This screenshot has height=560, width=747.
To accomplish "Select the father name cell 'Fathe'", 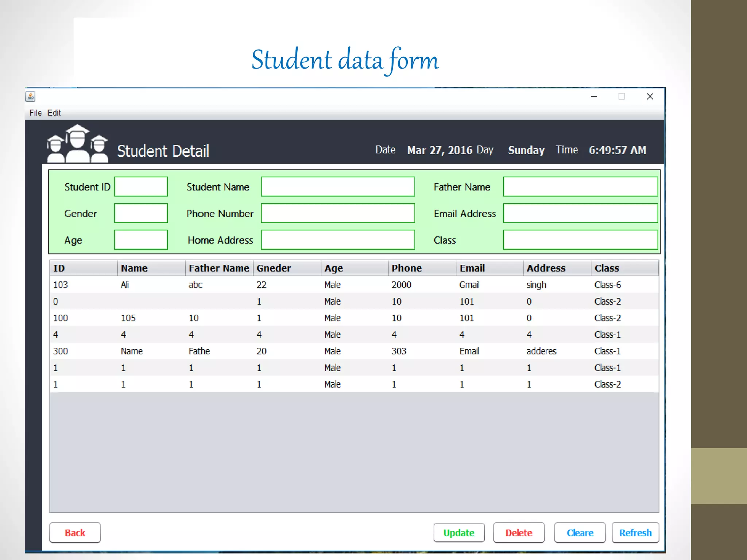I will point(219,351).
